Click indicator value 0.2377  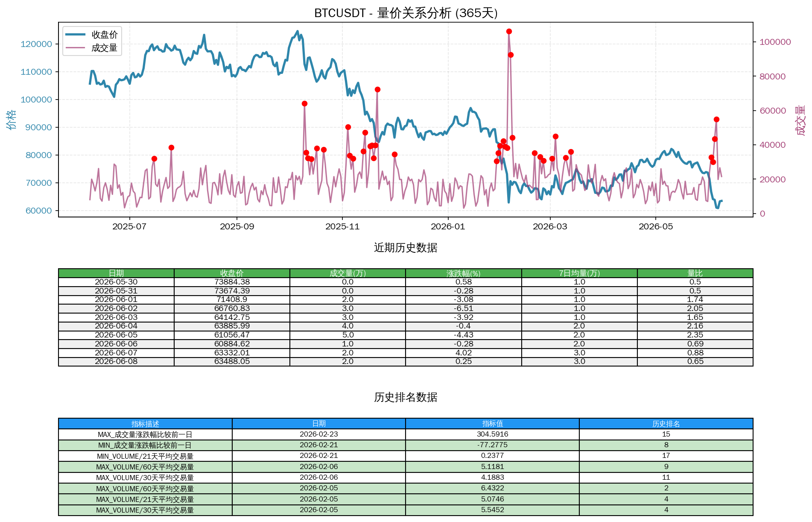(493, 456)
